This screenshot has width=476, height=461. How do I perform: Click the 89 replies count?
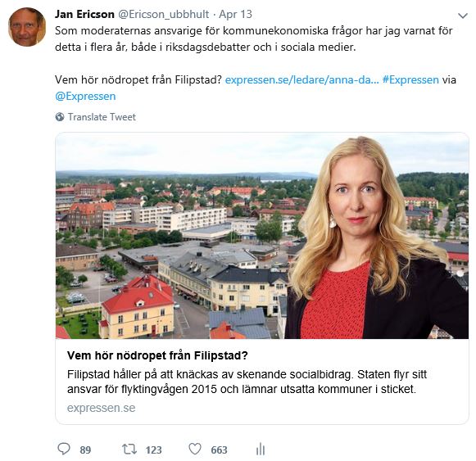(85, 450)
